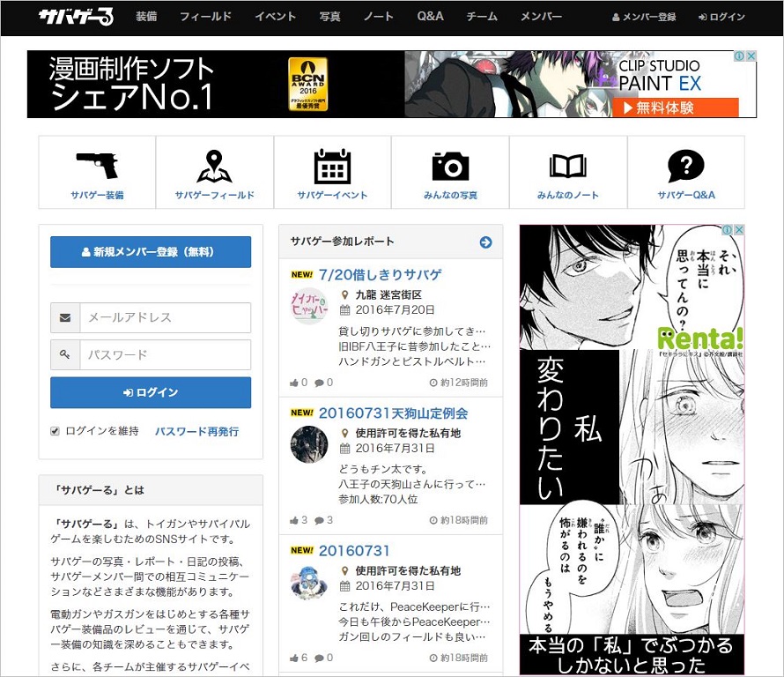Open the 写真 menu item
The width and height of the screenshot is (784, 677).
329,17
